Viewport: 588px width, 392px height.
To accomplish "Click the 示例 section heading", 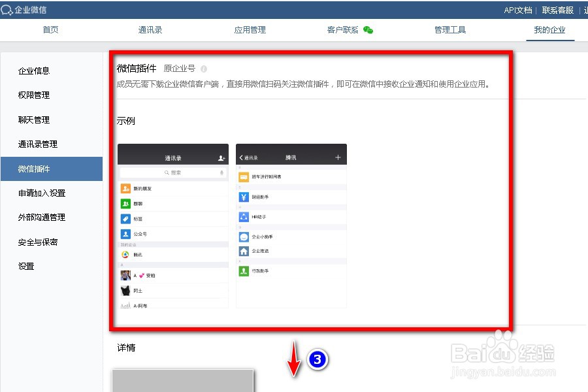I will [x=125, y=121].
